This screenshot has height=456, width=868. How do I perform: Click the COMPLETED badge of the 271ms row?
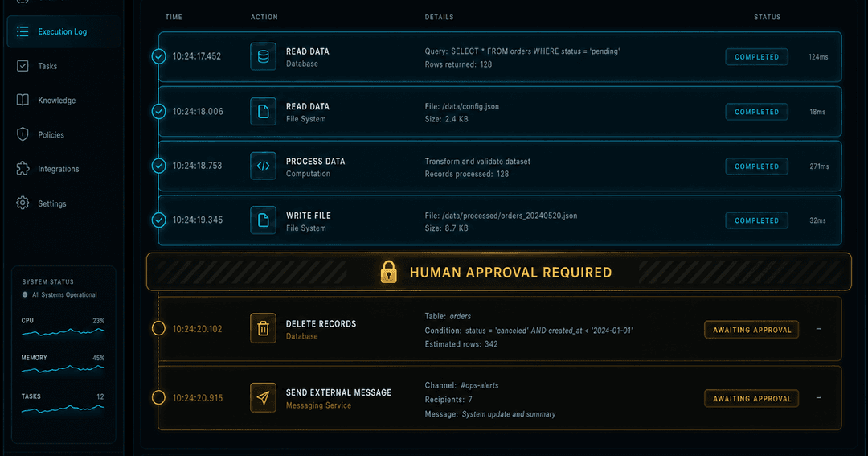757,166
